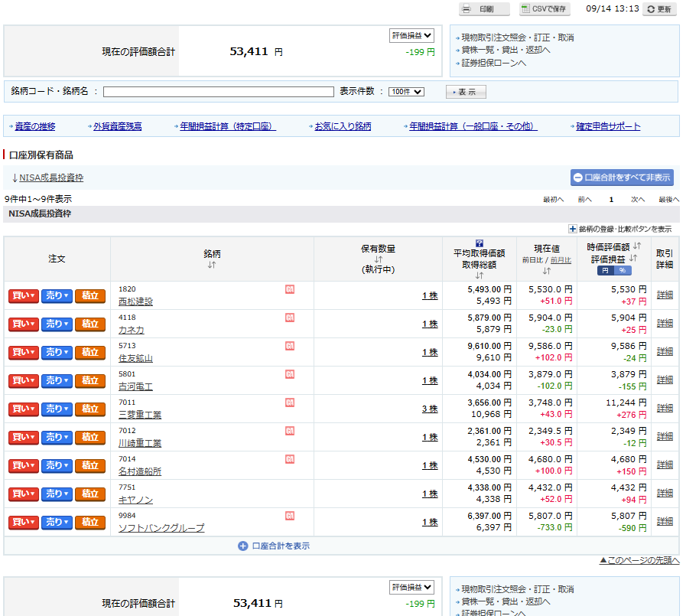Click the GA icon in the 三菱重工業 row
686x616 pixels.
click(290, 403)
